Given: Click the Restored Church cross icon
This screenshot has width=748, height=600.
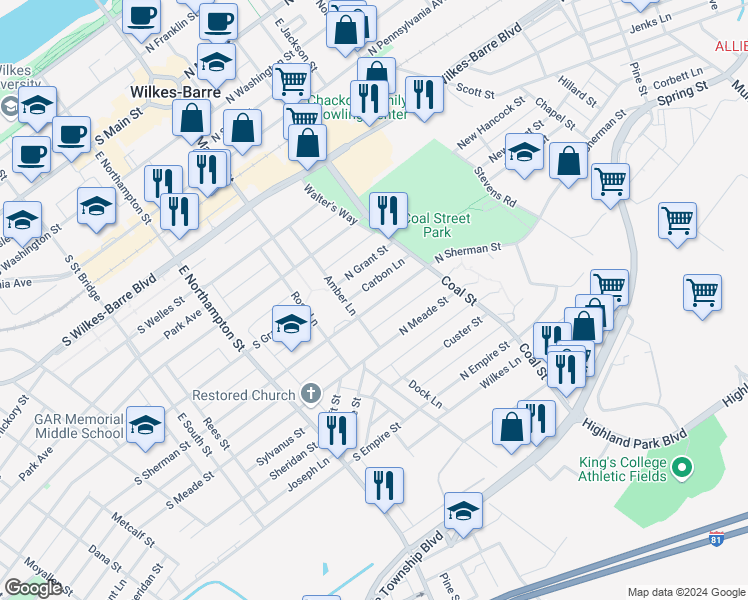Looking at the screenshot, I should point(311,394).
